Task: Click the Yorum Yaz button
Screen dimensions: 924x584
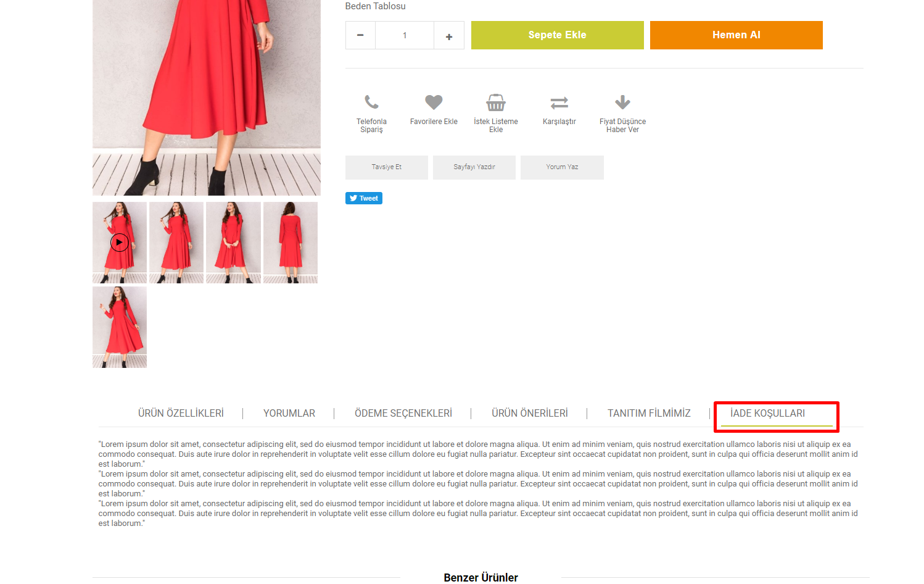Action: pyautogui.click(x=562, y=167)
